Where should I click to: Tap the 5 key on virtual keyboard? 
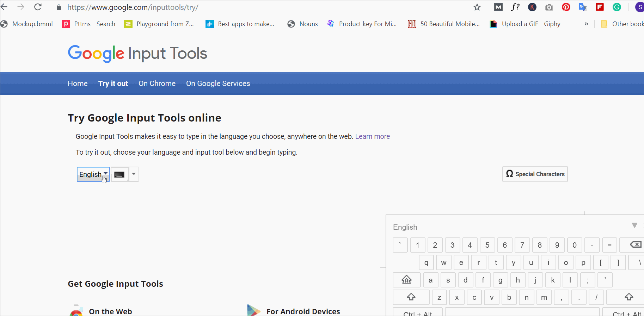pos(487,245)
